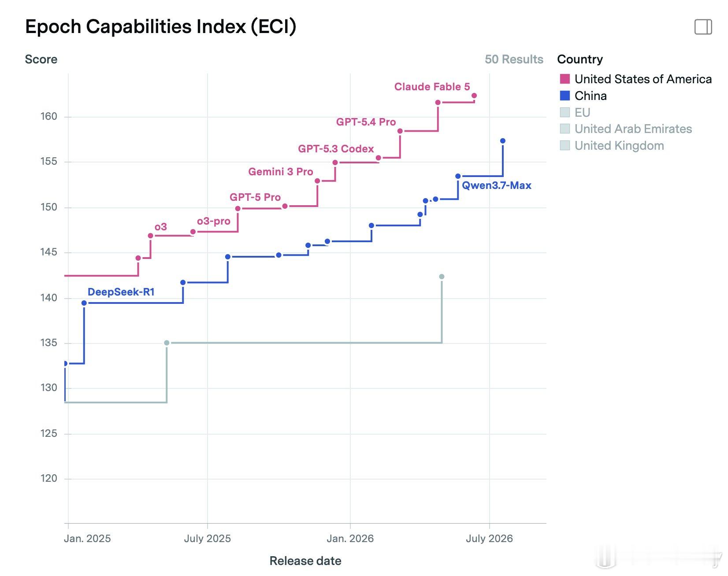Click the Gemini 3 Pro data point
Viewport: 728px width, 576px height.
click(x=317, y=181)
